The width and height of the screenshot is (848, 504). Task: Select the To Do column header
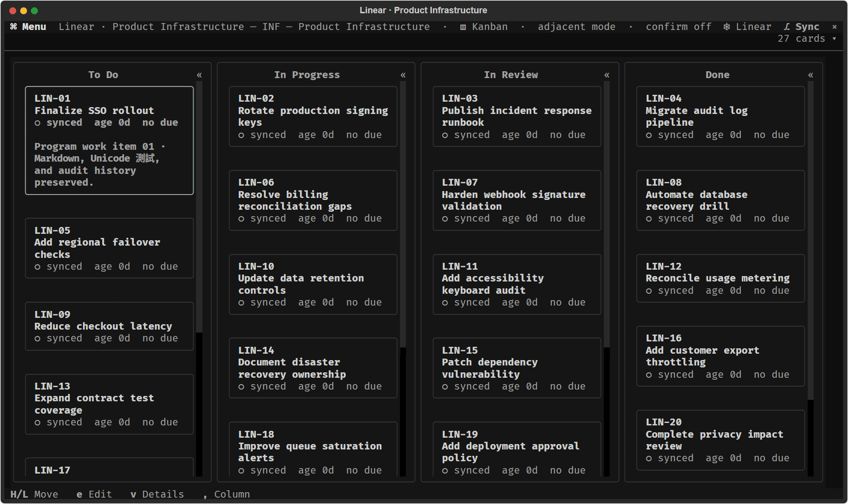(103, 75)
